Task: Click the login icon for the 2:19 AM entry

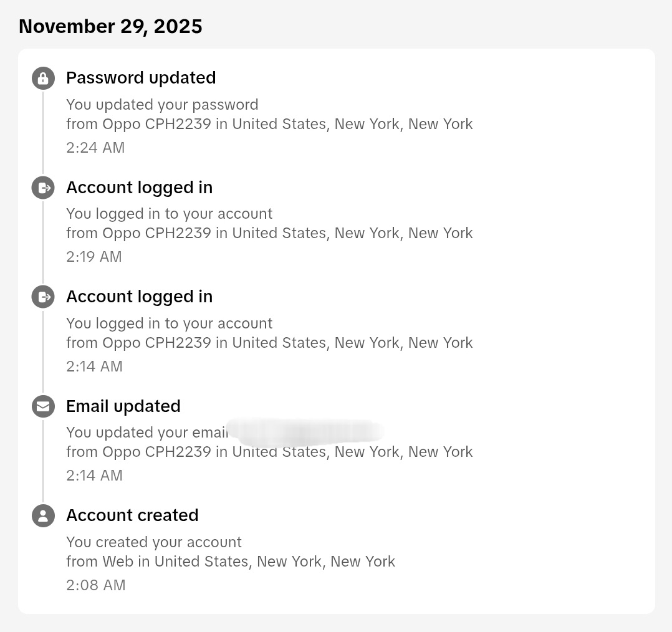Action: point(43,188)
